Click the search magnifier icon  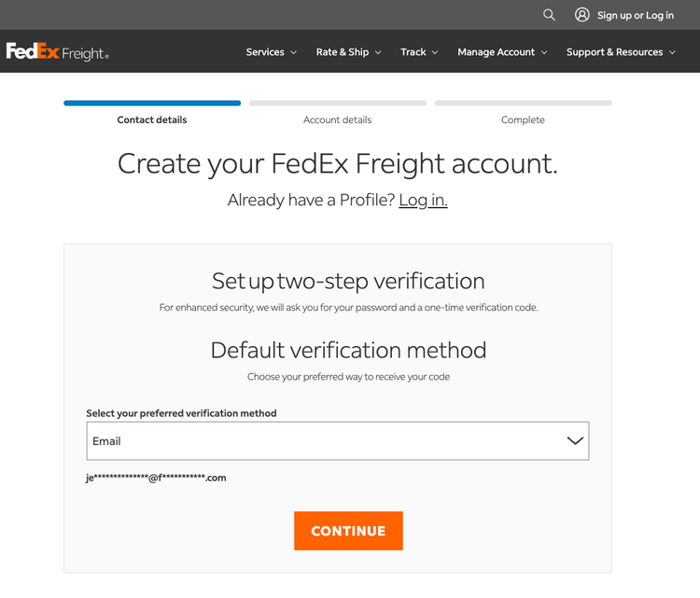click(x=549, y=15)
